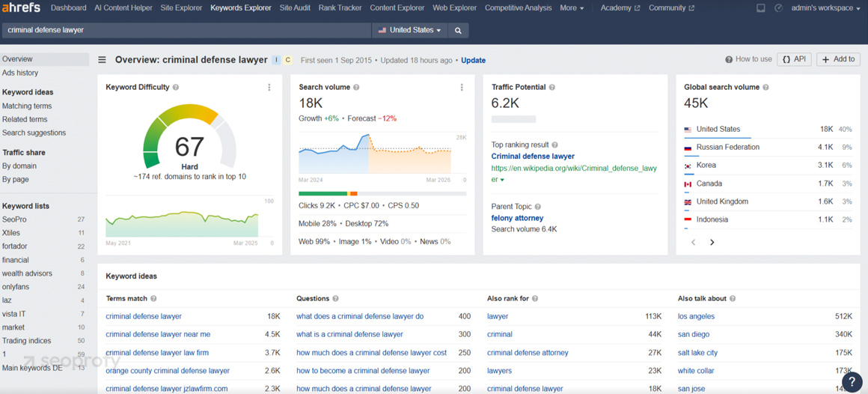
Task: Select Matching terms in the sidebar
Action: tap(27, 106)
